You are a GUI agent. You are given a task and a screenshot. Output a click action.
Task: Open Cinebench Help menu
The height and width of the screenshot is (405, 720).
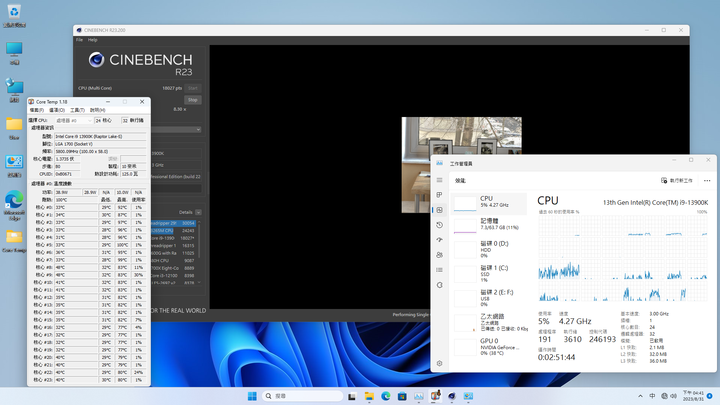pyautogui.click(x=92, y=40)
